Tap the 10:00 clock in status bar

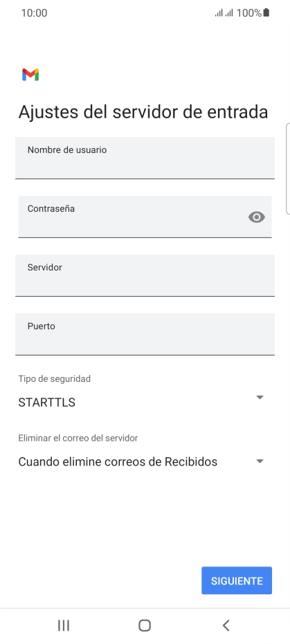coord(34,13)
